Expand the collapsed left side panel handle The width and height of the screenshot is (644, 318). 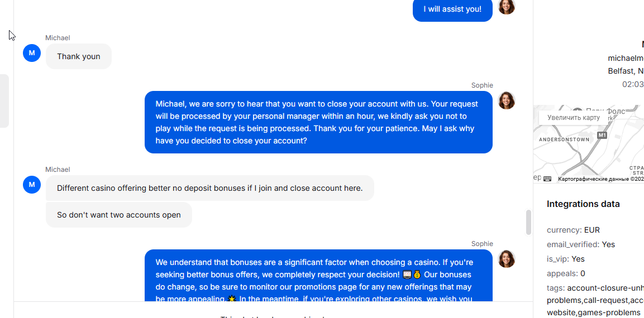pos(4,101)
